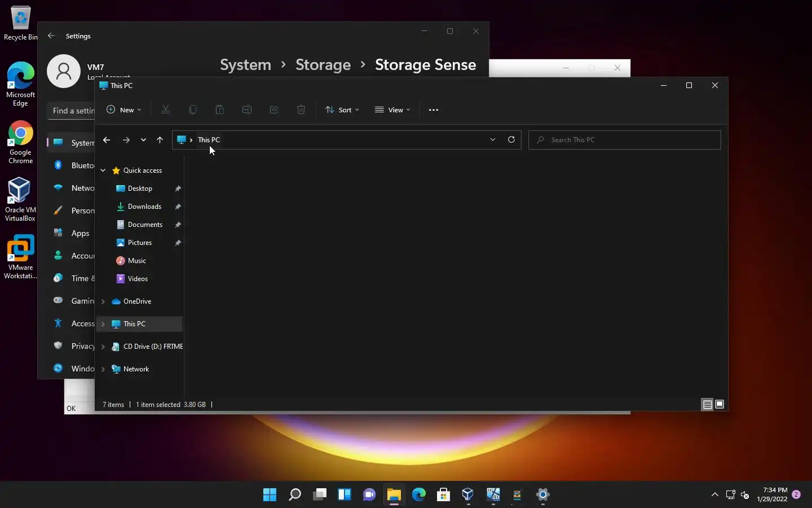Click System in the Settings breadcrumb
The height and width of the screenshot is (508, 812).
pyautogui.click(x=245, y=65)
